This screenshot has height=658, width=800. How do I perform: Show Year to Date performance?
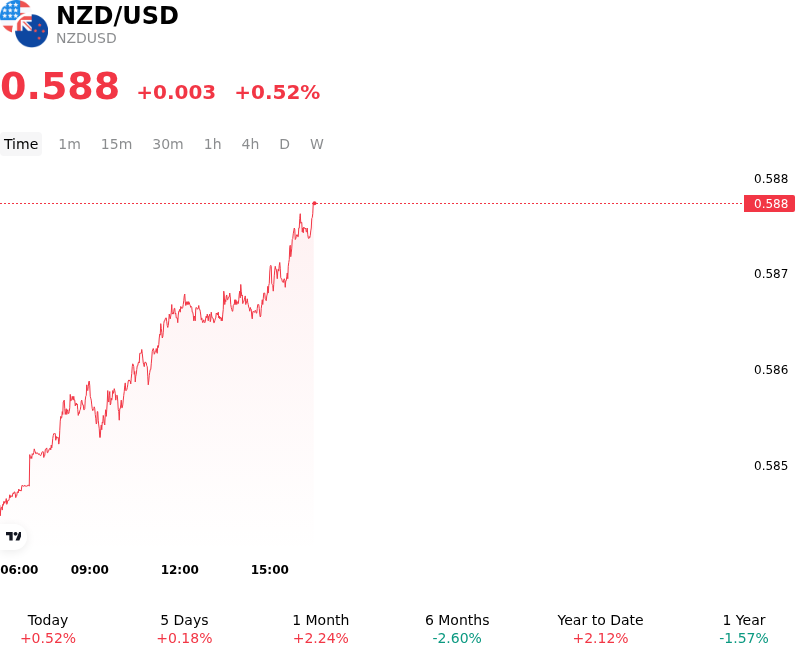[600, 629]
